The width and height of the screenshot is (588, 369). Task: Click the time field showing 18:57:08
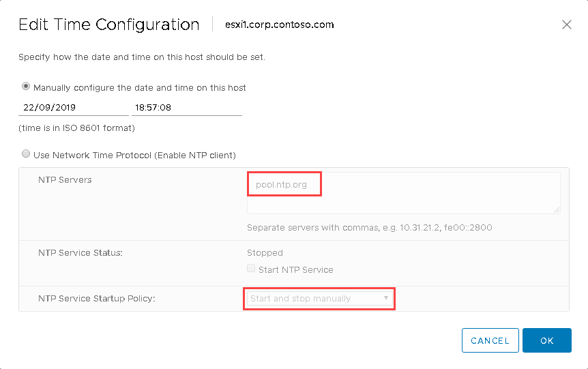tap(187, 108)
